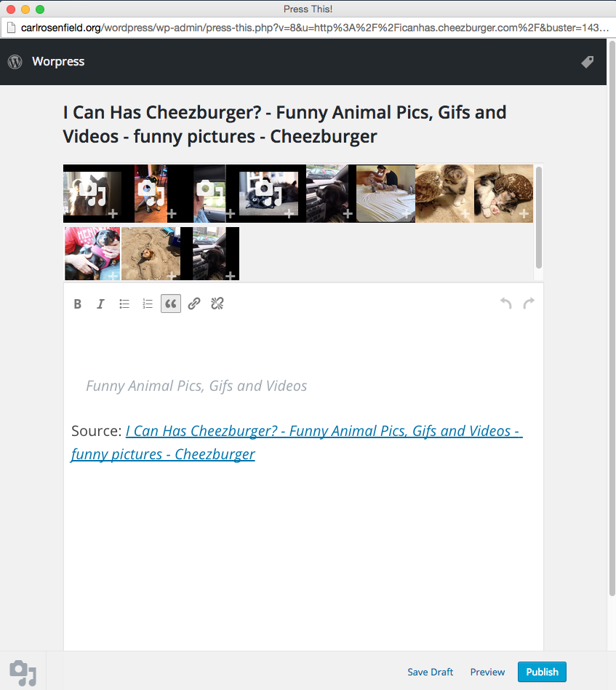Click the Worpress site title
Image resolution: width=616 pixels, height=690 pixels.
pos(58,62)
